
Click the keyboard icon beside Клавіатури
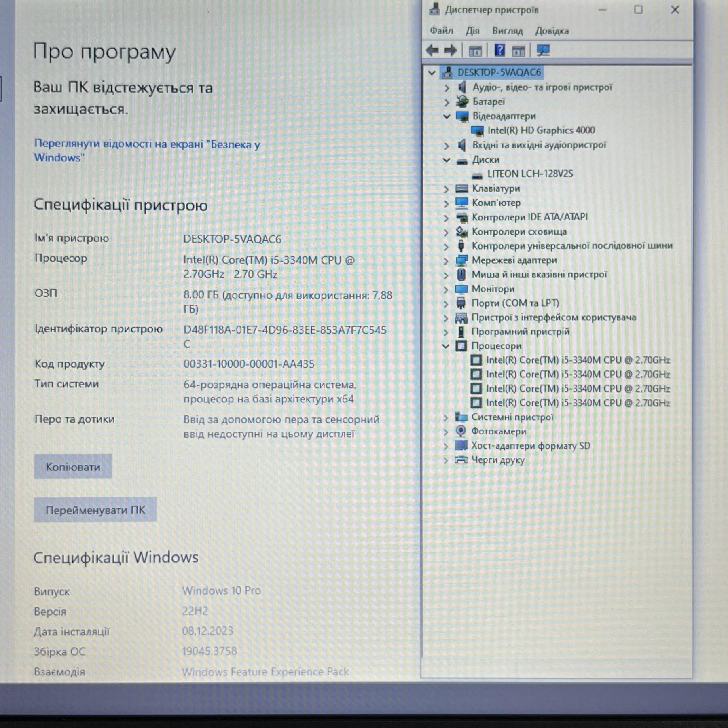(x=461, y=188)
